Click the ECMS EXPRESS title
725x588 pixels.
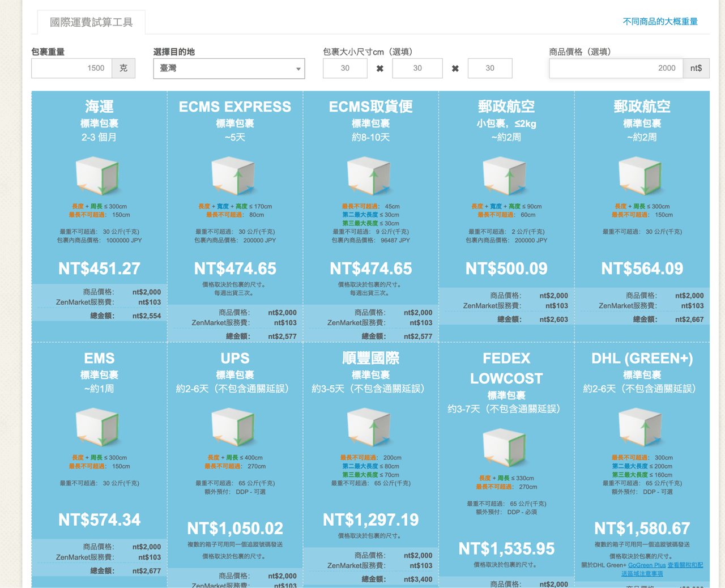click(235, 106)
